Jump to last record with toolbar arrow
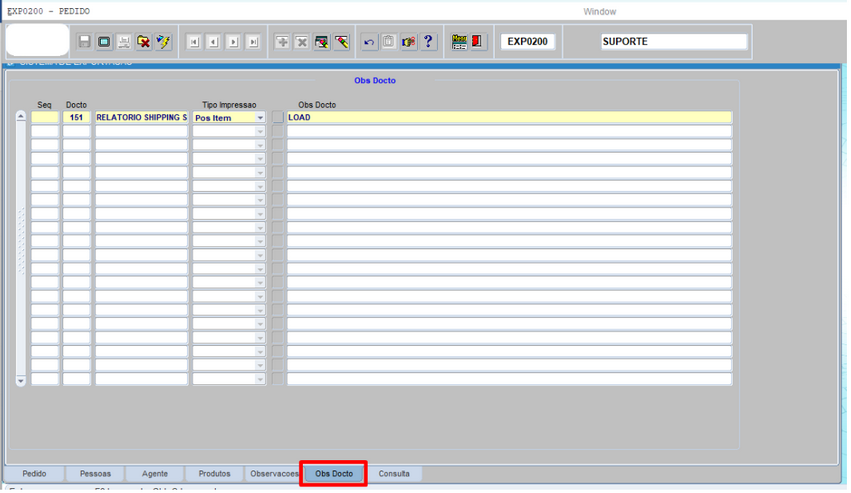Screen dimensions: 851x493 click(x=253, y=42)
